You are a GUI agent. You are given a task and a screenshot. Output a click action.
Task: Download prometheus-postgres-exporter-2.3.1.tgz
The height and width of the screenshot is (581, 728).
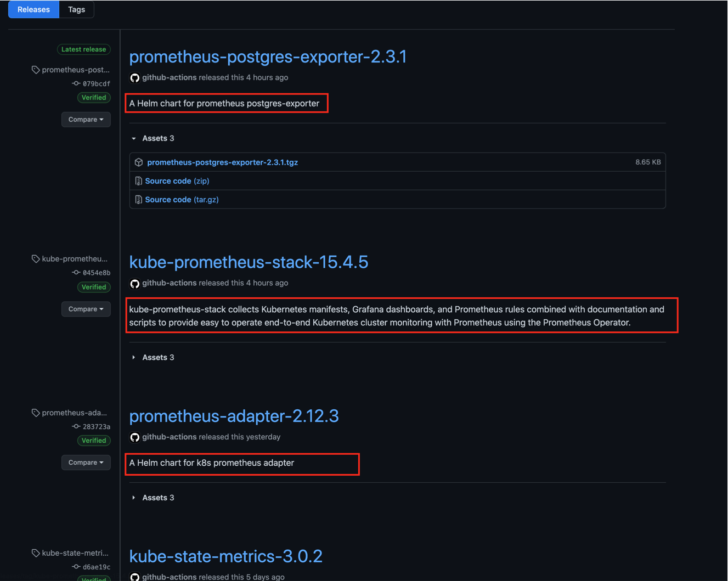223,162
